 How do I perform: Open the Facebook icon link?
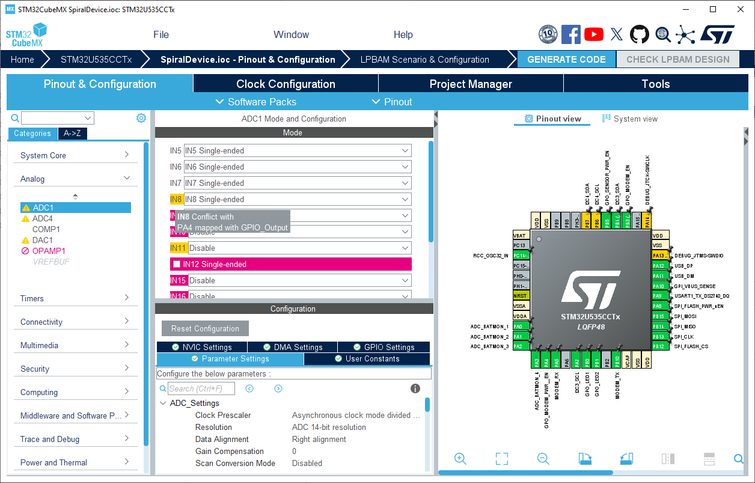[x=571, y=34]
